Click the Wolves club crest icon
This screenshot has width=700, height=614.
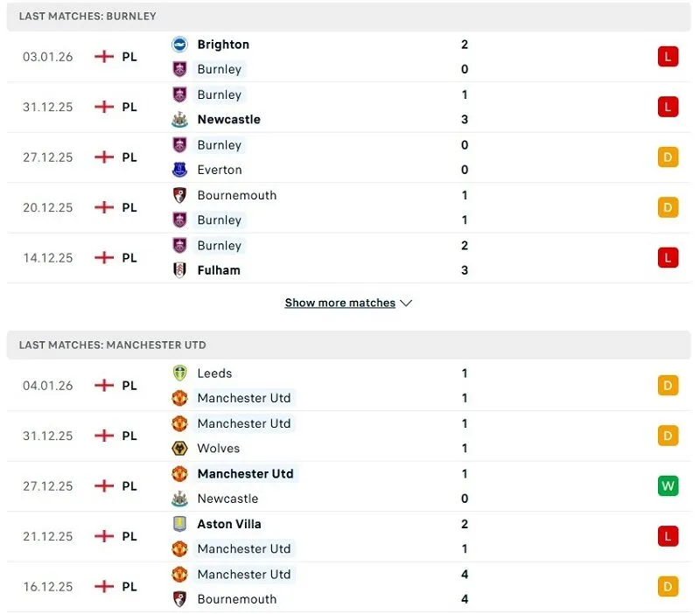point(179,449)
